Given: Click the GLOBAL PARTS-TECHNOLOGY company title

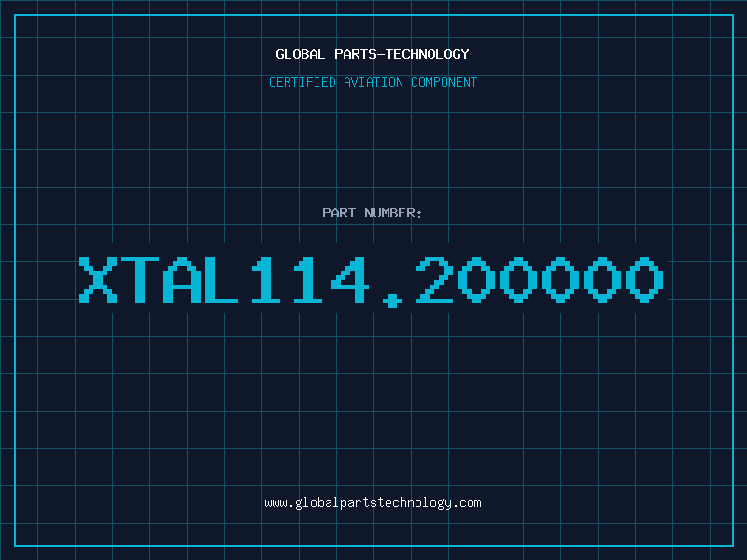Looking at the screenshot, I should [x=373, y=54].
